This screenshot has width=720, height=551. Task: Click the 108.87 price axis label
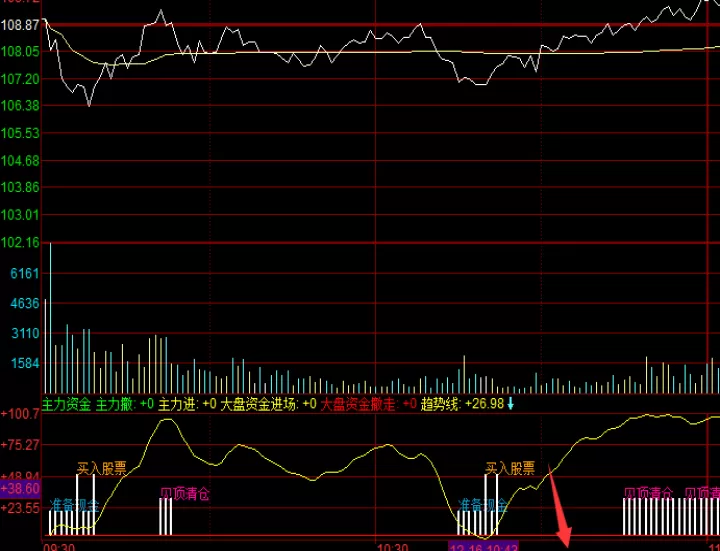pos(20,25)
